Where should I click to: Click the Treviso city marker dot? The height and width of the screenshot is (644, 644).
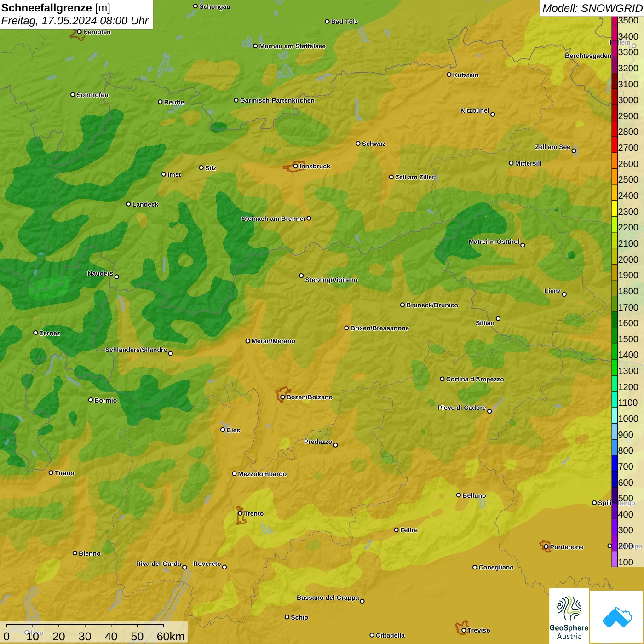click(x=464, y=630)
